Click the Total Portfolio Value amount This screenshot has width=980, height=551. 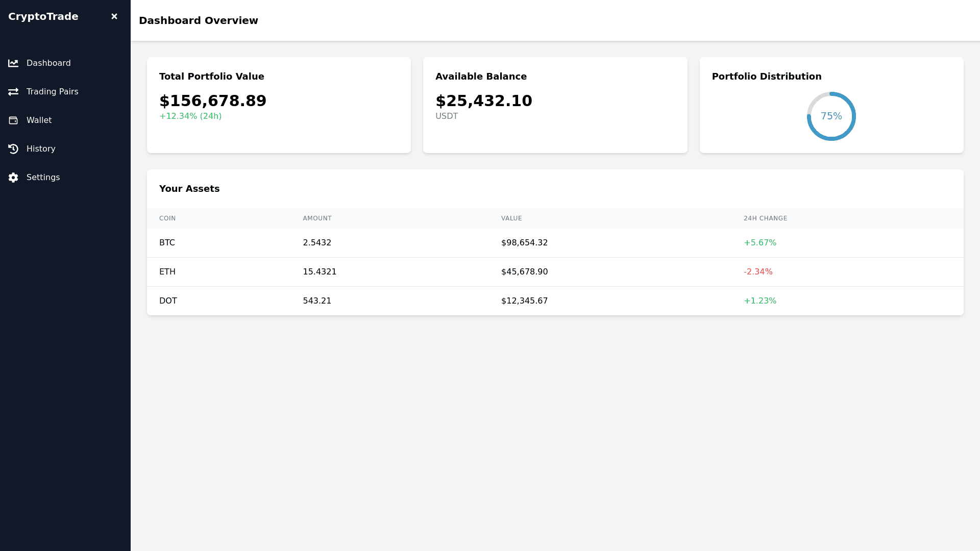(213, 101)
